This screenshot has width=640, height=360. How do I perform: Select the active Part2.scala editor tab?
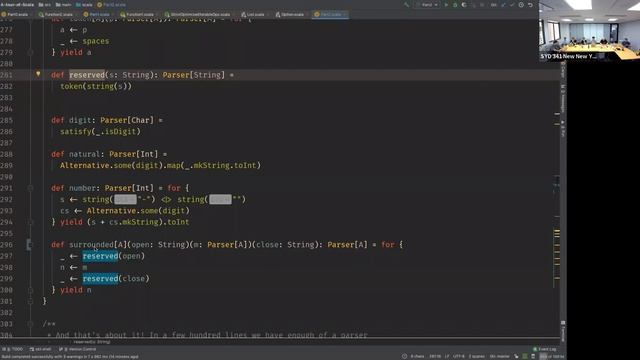331,14
